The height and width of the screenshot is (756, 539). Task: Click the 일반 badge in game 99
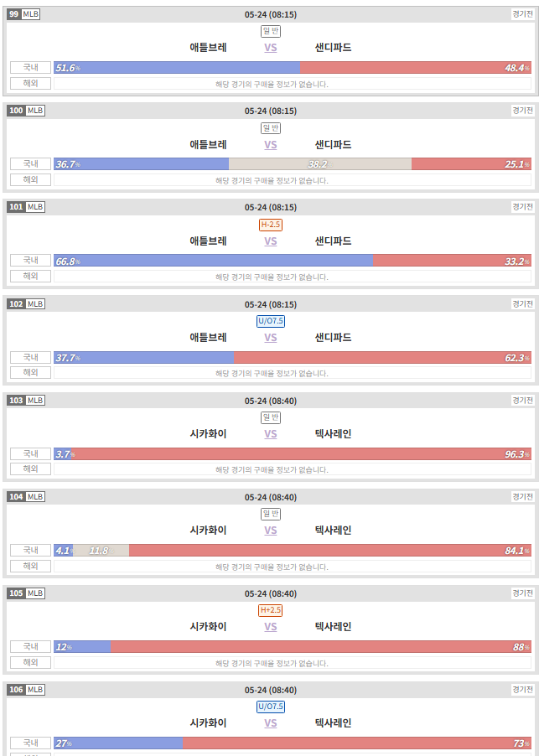pos(271,31)
